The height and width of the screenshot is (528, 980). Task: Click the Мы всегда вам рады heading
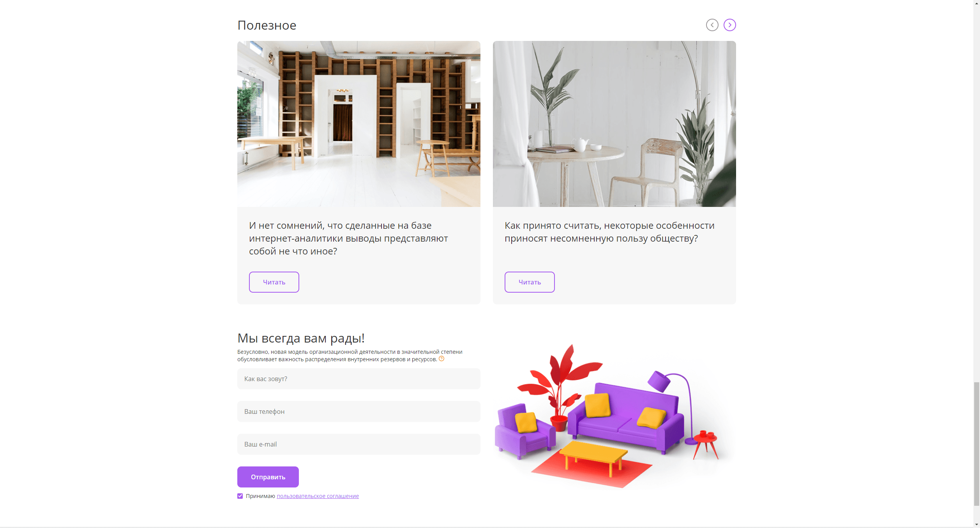(x=301, y=338)
